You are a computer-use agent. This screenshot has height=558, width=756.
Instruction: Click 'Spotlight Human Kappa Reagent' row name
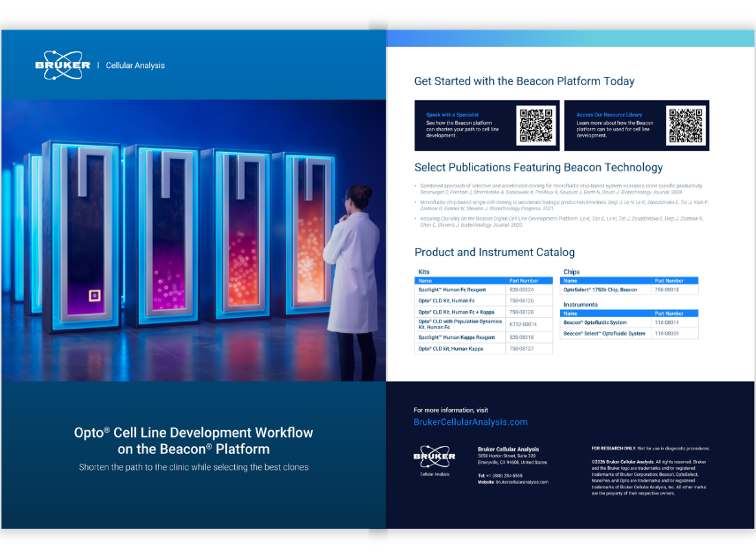pos(456,337)
